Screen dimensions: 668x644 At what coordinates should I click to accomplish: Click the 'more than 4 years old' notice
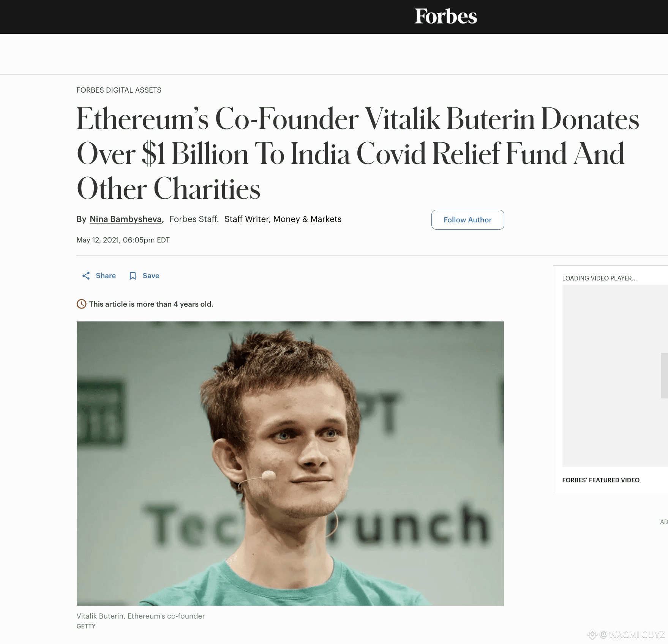pyautogui.click(x=151, y=304)
